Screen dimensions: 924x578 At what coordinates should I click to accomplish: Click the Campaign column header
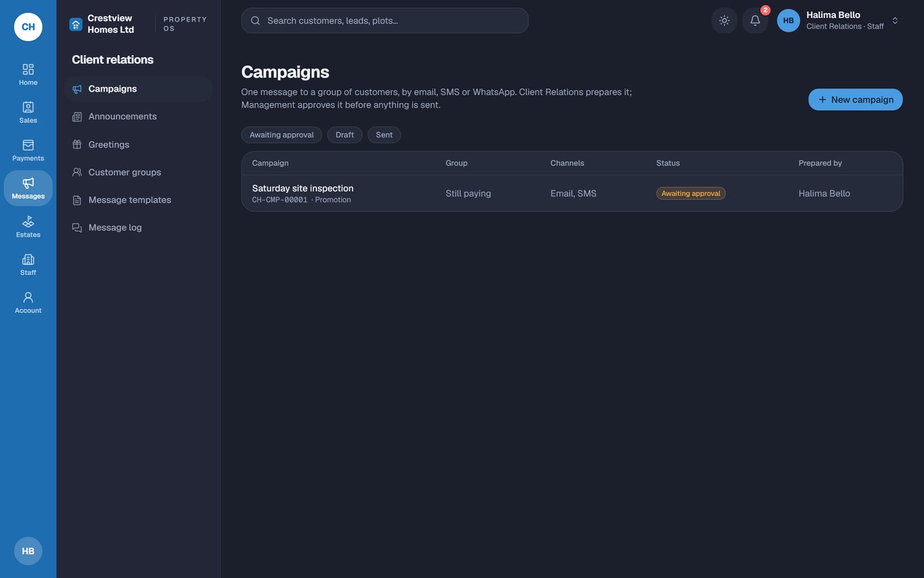tap(270, 163)
